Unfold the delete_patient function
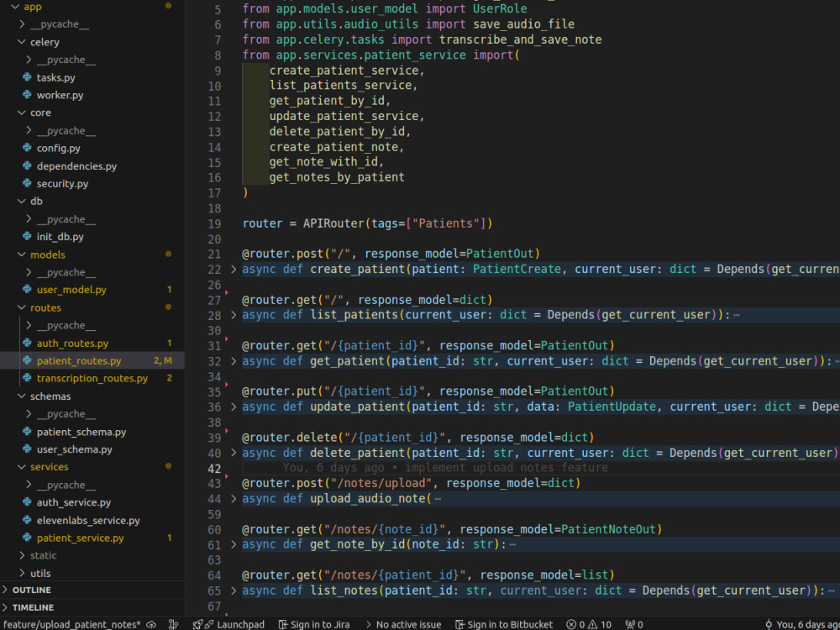 tap(234, 453)
